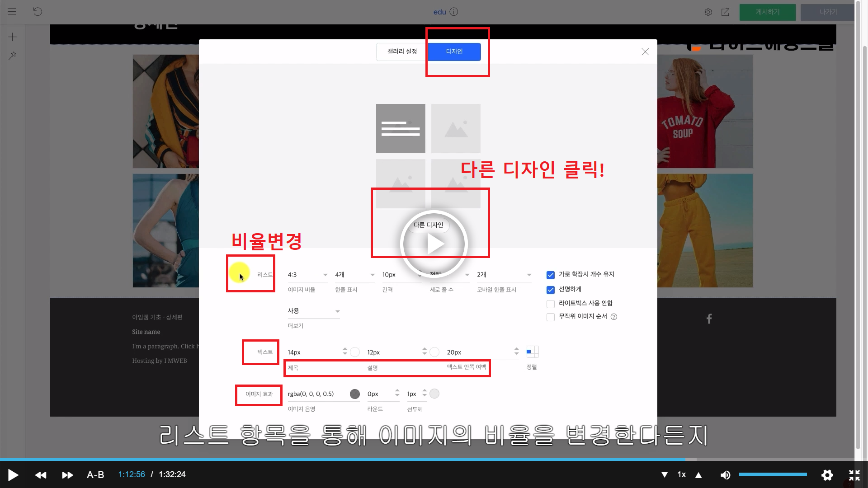The width and height of the screenshot is (868, 488).
Task: Click the text alignment grid icon
Action: 533,352
